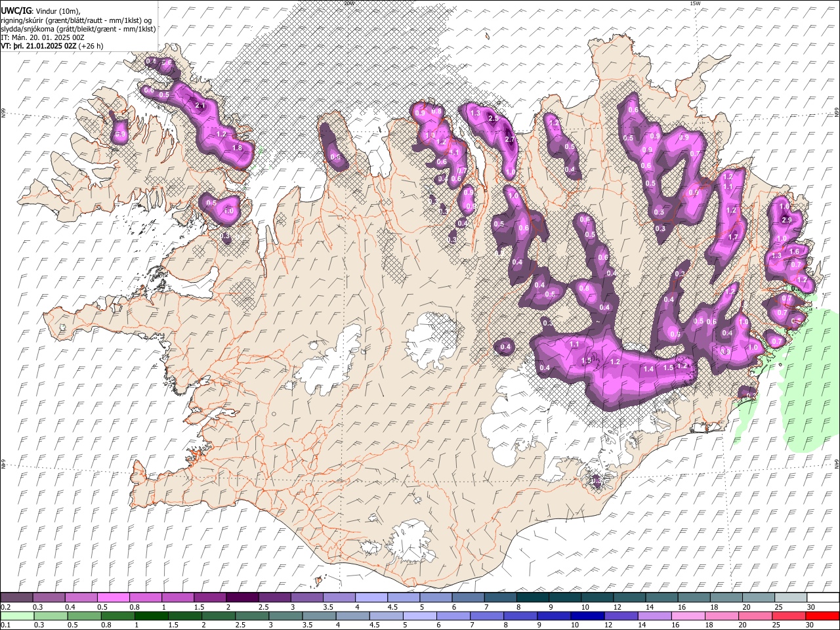
Task: Pick the darkest purple 2 swatch in snow scale
Action: (242, 597)
